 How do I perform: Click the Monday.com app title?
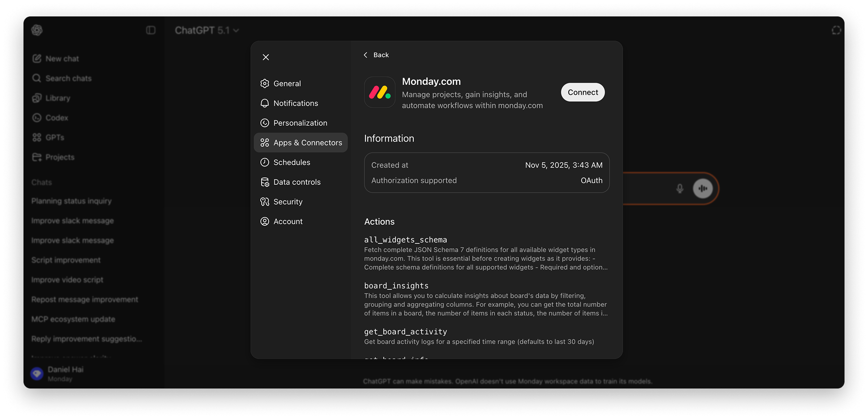coord(431,82)
